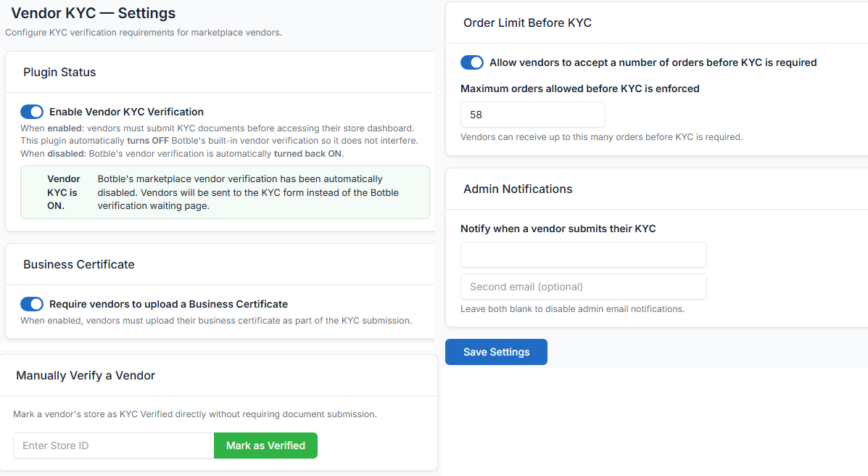The image size is (868, 476).
Task: Click the Save Settings button
Action: click(x=496, y=352)
